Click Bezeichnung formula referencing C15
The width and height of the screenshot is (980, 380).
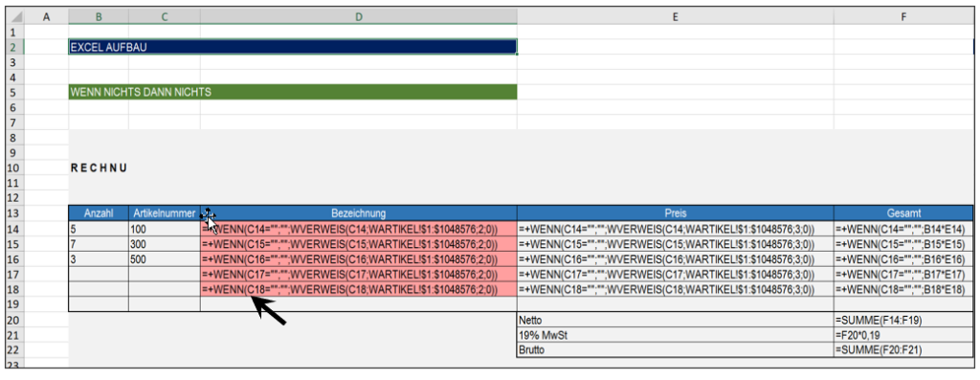pyautogui.click(x=359, y=244)
